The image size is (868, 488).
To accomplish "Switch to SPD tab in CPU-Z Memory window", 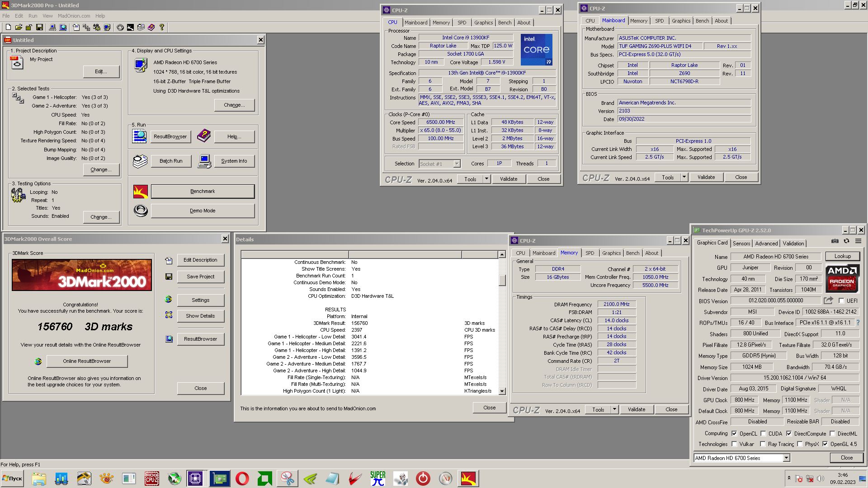I will (590, 253).
